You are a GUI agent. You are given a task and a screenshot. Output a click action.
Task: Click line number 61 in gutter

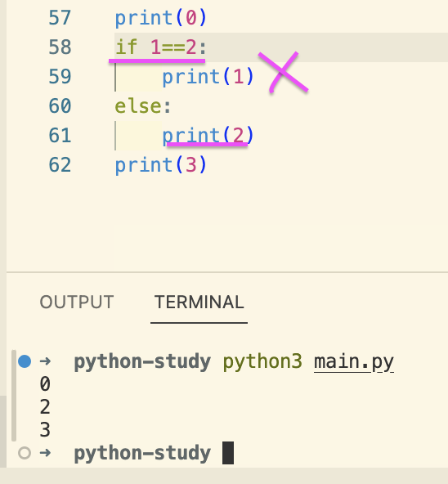[60, 135]
